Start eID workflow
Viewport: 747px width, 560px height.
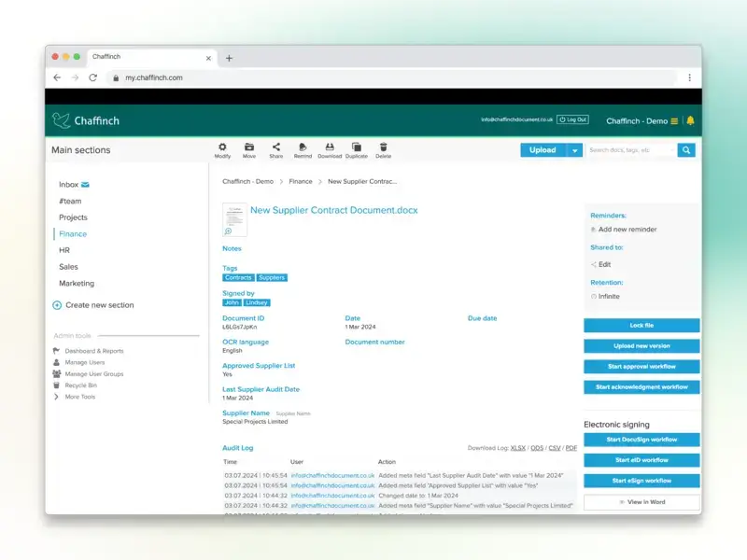(641, 460)
